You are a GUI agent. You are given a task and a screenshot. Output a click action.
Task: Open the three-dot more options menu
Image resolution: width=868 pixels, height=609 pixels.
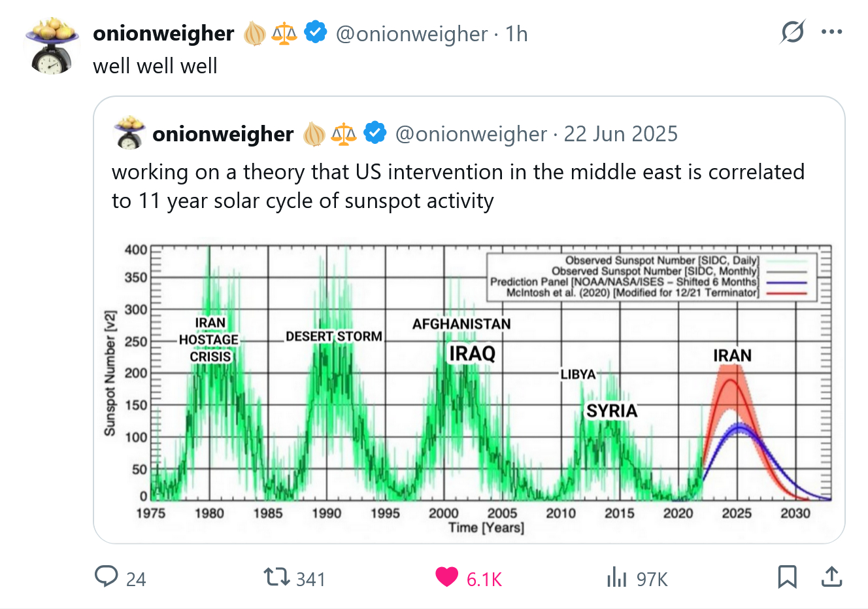pyautogui.click(x=831, y=32)
